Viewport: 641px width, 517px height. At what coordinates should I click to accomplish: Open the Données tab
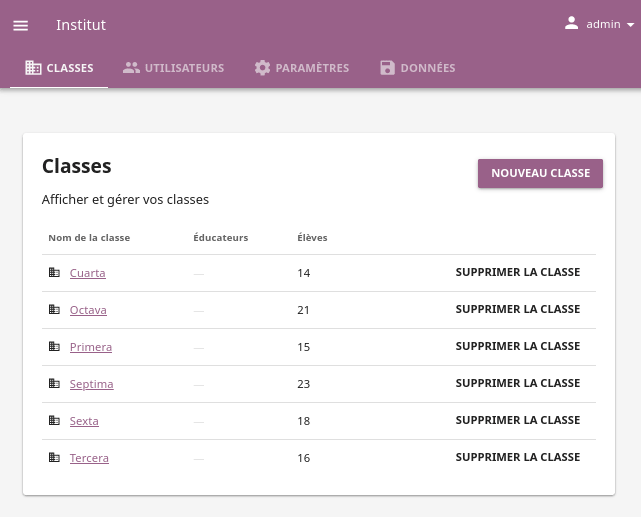[417, 68]
